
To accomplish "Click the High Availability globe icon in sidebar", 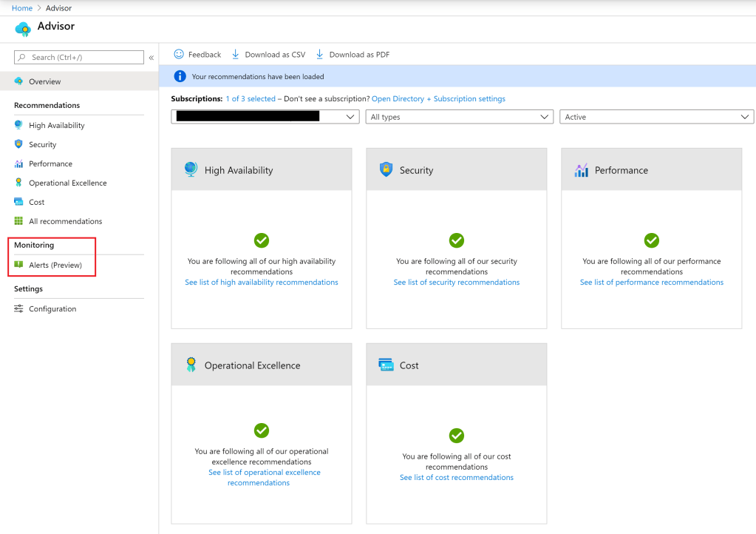I will point(18,125).
